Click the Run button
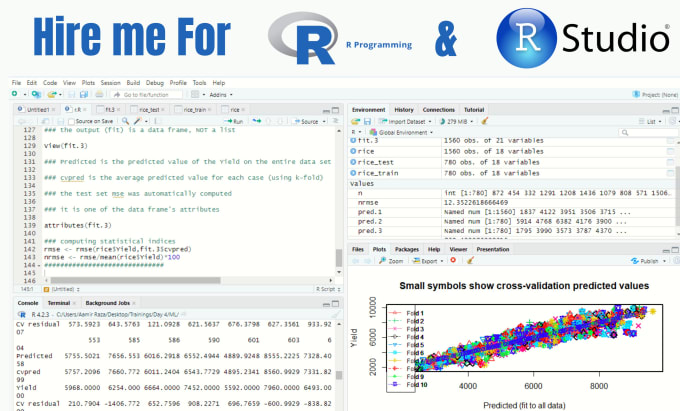This screenshot has width=680, height=411. (234, 121)
